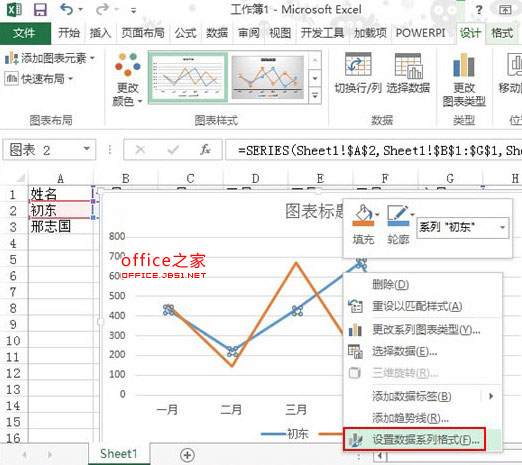
Task: Open the Help question mark
Action: (x=479, y=10)
